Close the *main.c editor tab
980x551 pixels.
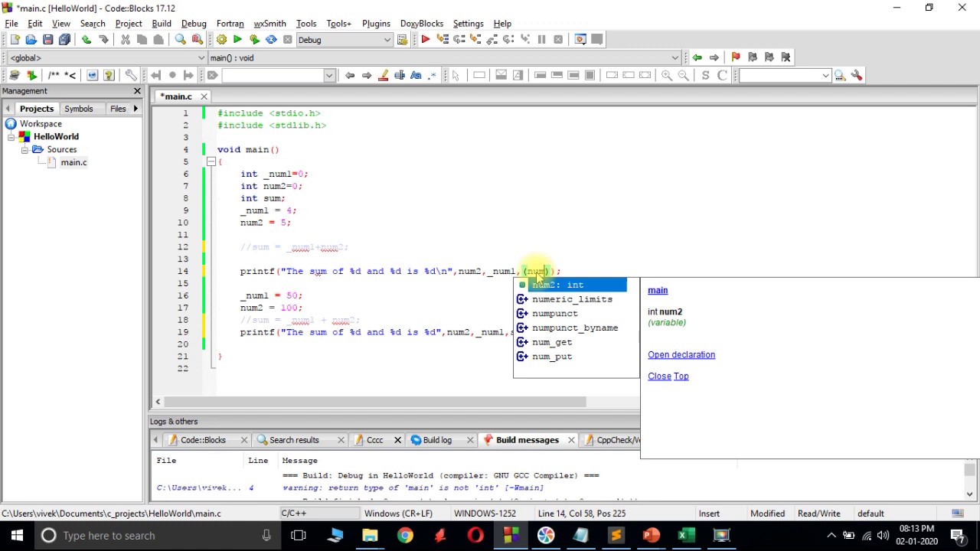(x=204, y=96)
